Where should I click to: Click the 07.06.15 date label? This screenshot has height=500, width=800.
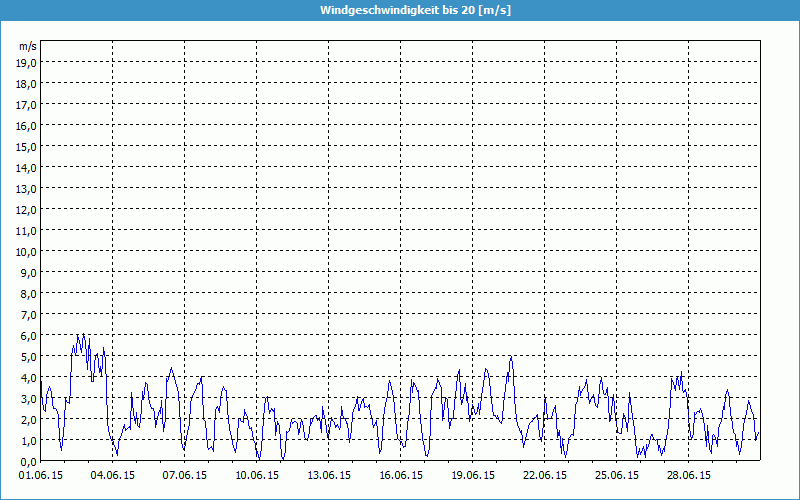pyautogui.click(x=185, y=475)
